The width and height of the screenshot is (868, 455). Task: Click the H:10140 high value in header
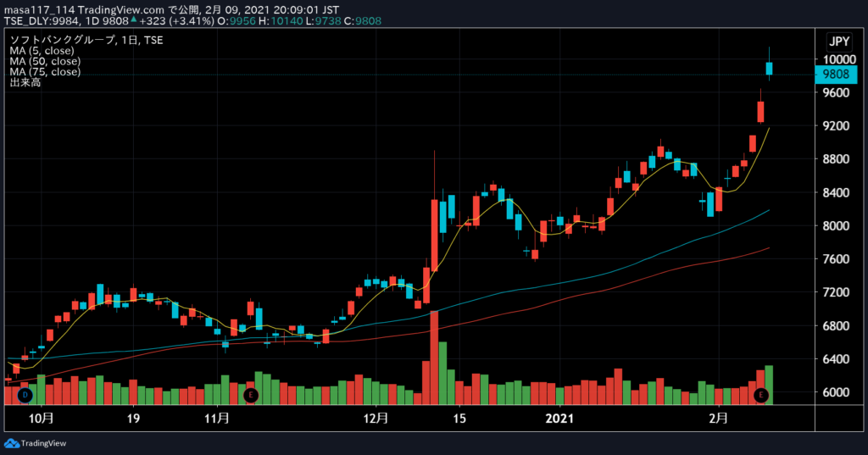(281, 21)
